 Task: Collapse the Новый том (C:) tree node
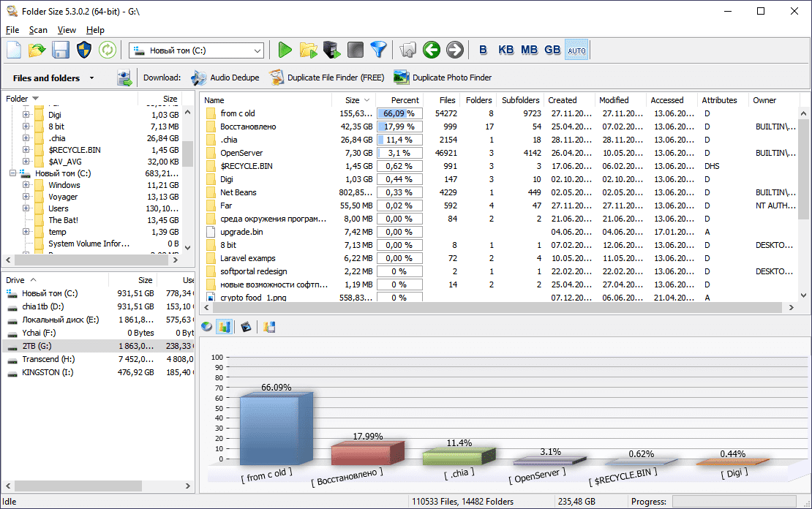pyautogui.click(x=12, y=173)
